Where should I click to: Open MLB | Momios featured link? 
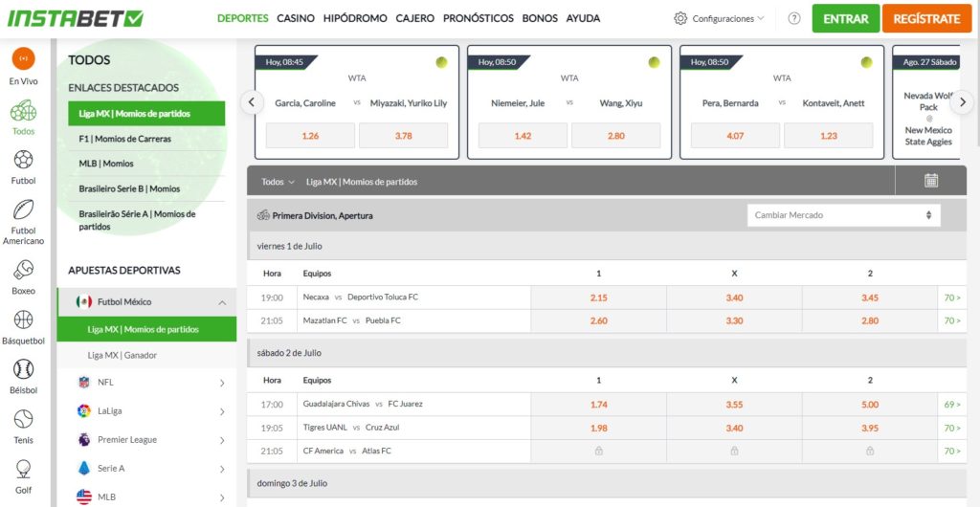pos(106,164)
